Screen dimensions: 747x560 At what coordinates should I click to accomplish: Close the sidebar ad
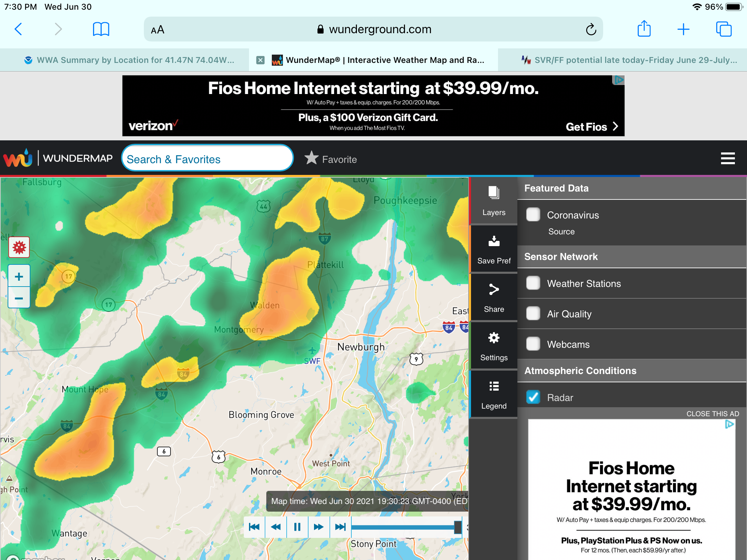point(712,414)
